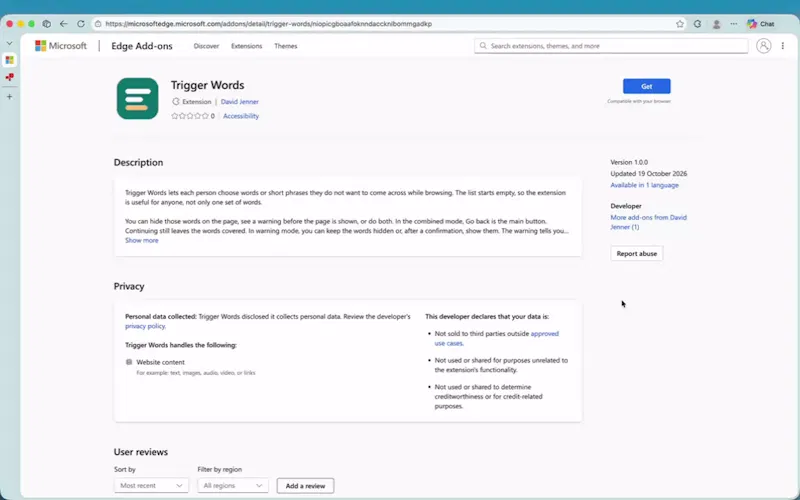Click the Trigger Words extension logo
Screen dimensions: 800x500
point(137,98)
